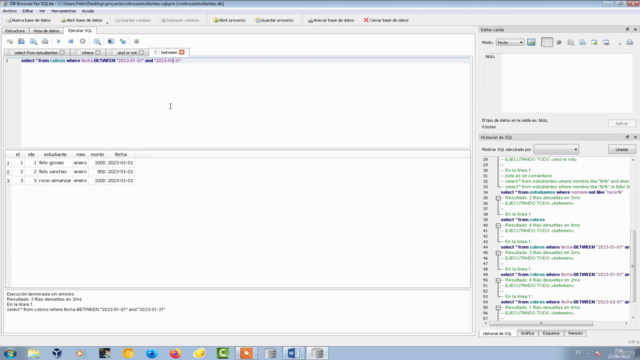Click the Limpiar history button
The height and width of the screenshot is (360, 640).
(622, 149)
